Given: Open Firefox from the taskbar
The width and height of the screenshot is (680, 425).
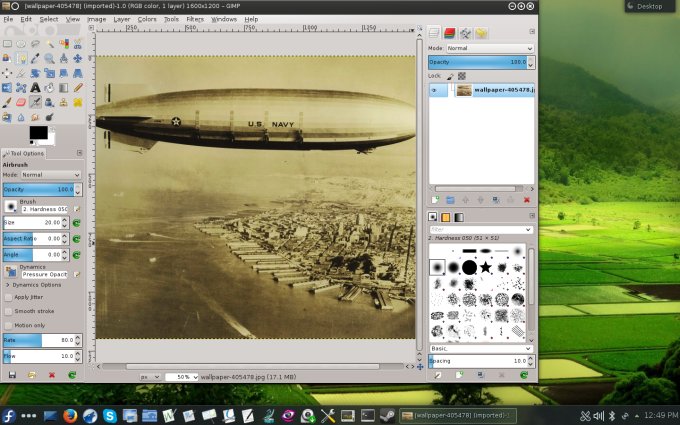Looking at the screenshot, I should point(70,415).
